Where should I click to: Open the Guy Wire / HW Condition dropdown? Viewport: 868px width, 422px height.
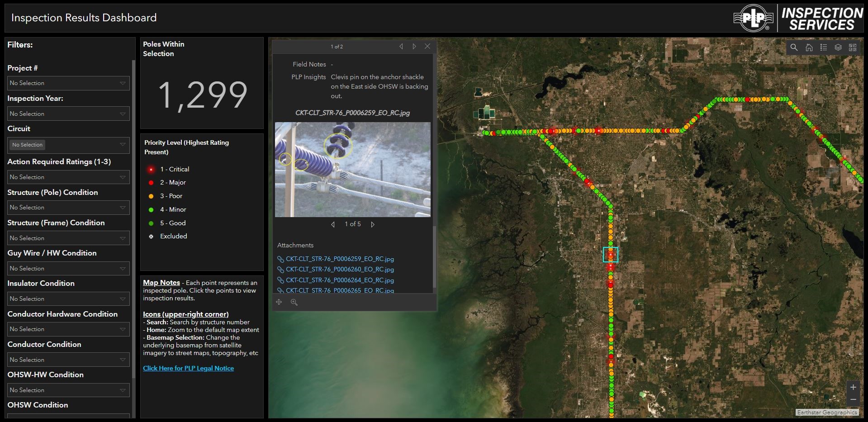[69, 268]
